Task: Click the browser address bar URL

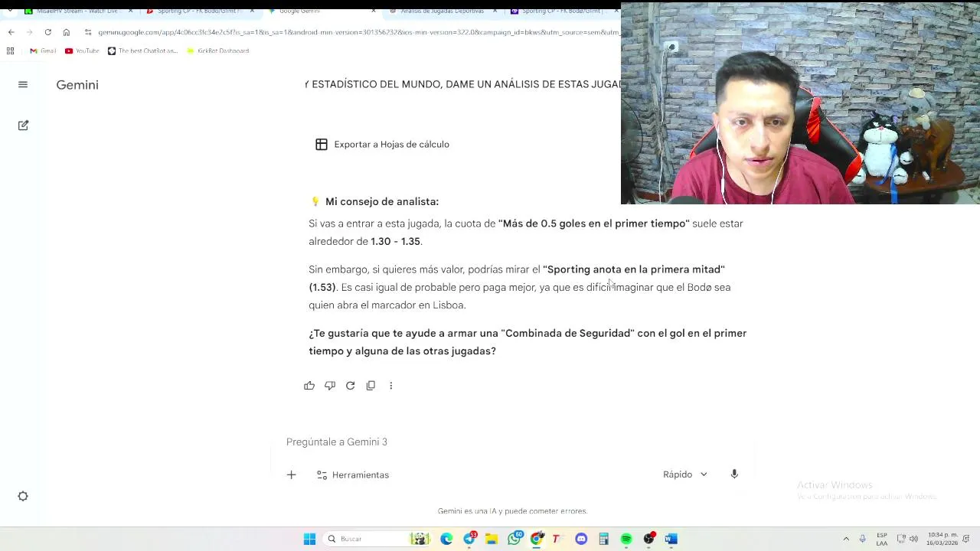Action: [358, 32]
